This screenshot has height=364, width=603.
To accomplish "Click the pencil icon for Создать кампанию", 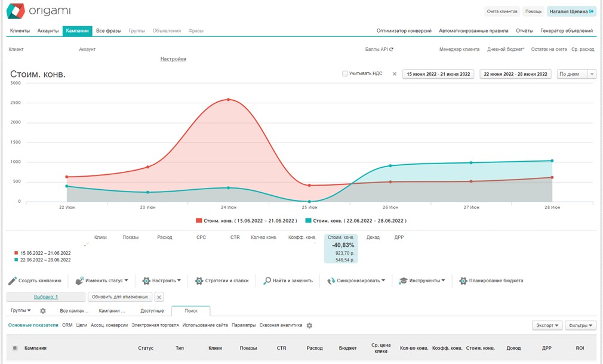I will pyautogui.click(x=12, y=280).
